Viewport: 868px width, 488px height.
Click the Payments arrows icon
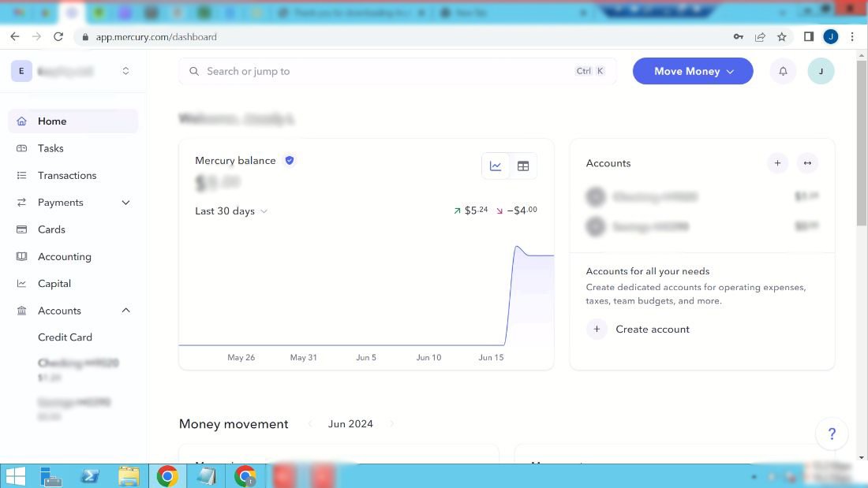coord(21,203)
